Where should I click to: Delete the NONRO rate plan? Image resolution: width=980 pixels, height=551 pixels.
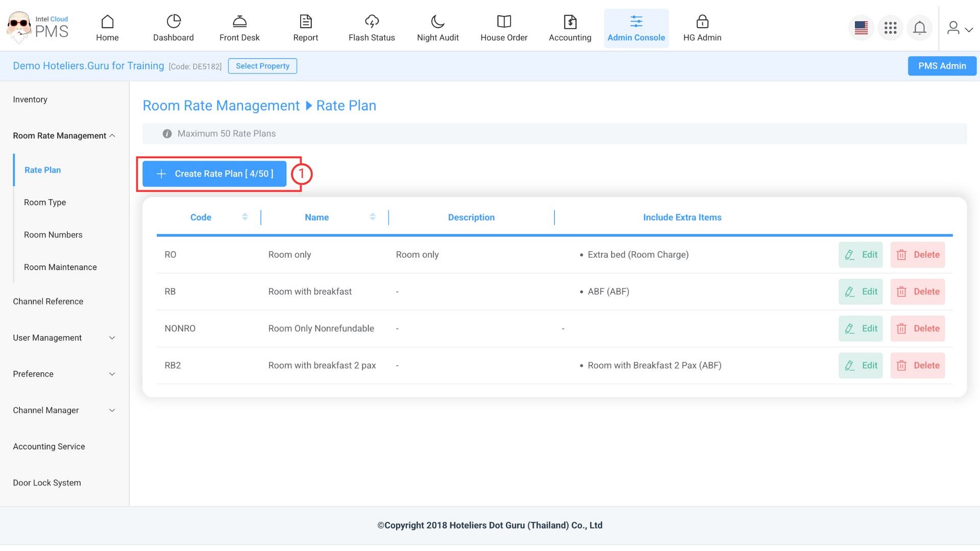tap(917, 329)
